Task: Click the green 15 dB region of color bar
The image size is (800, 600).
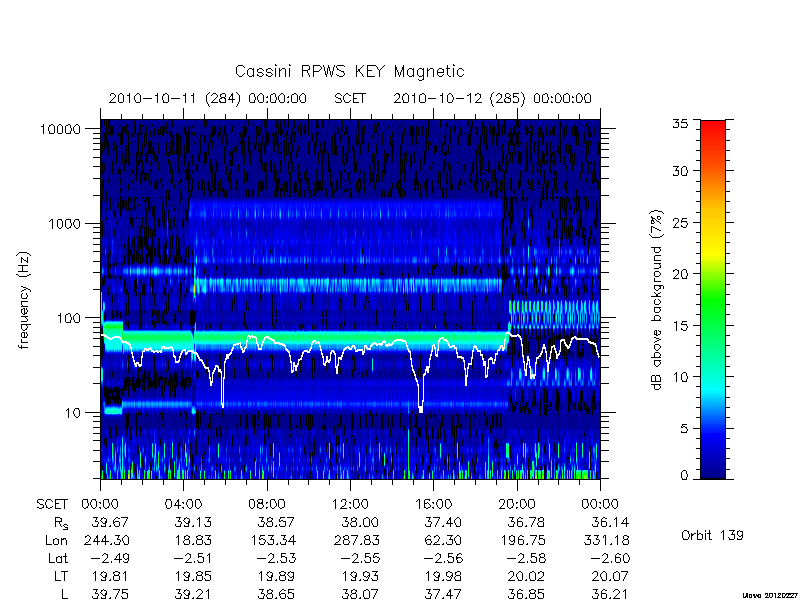Action: pyautogui.click(x=713, y=325)
